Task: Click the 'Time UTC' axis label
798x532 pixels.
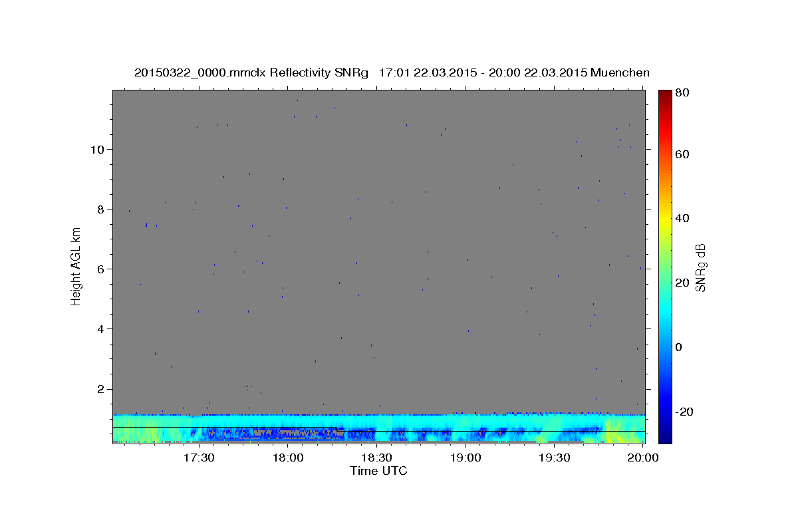Action: (378, 471)
